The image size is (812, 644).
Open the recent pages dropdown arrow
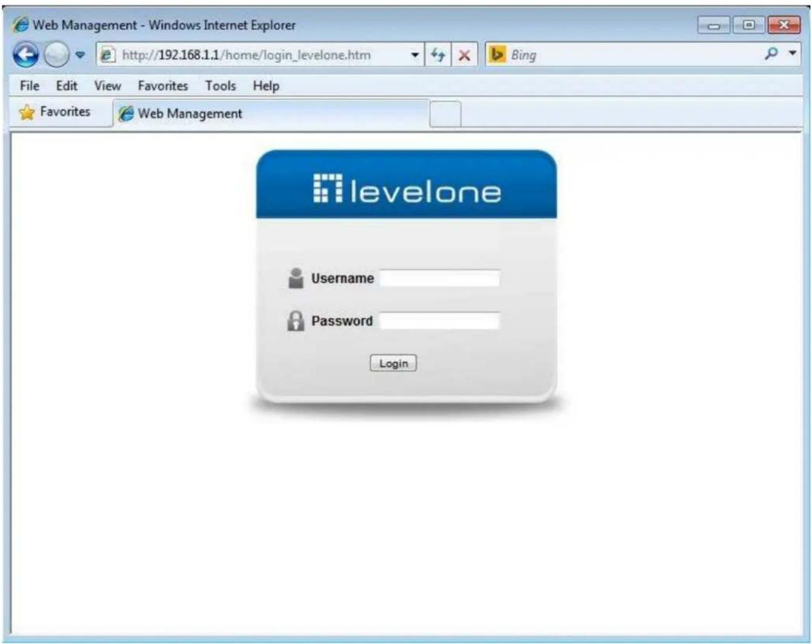(x=80, y=55)
